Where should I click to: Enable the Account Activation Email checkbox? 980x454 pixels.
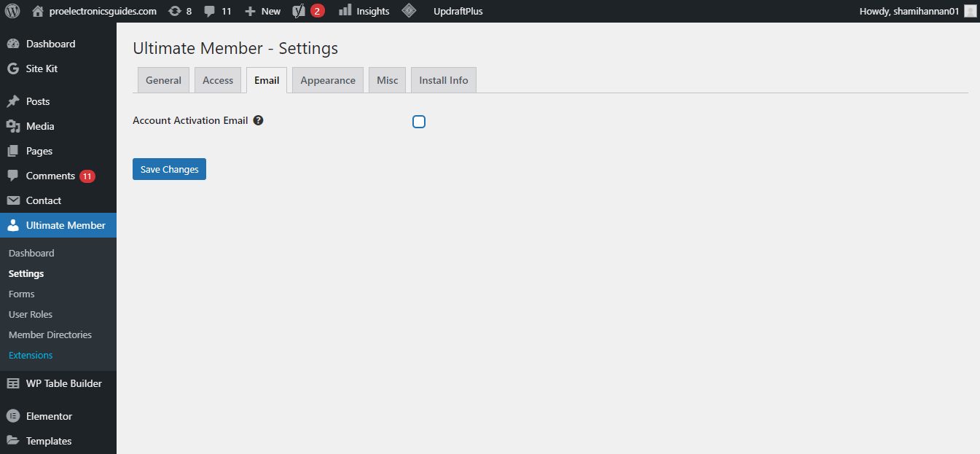pyautogui.click(x=419, y=122)
